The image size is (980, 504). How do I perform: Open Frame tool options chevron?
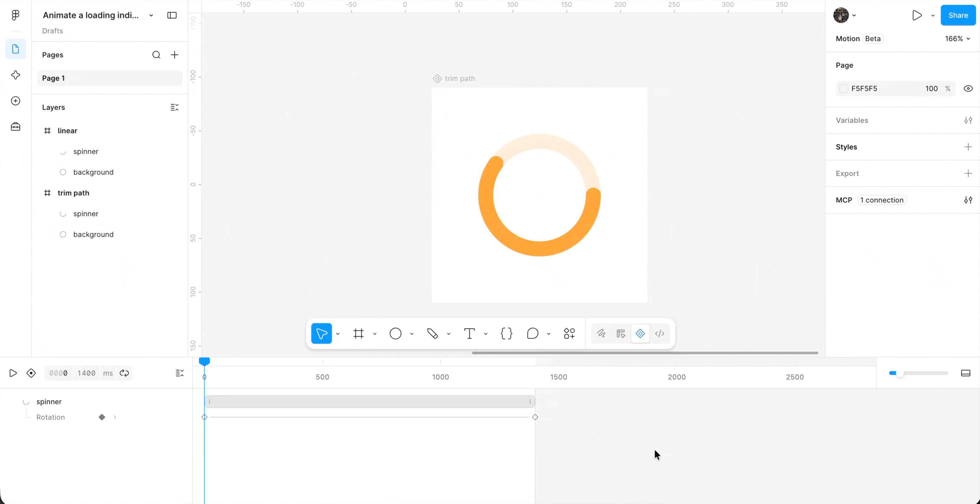375,334
